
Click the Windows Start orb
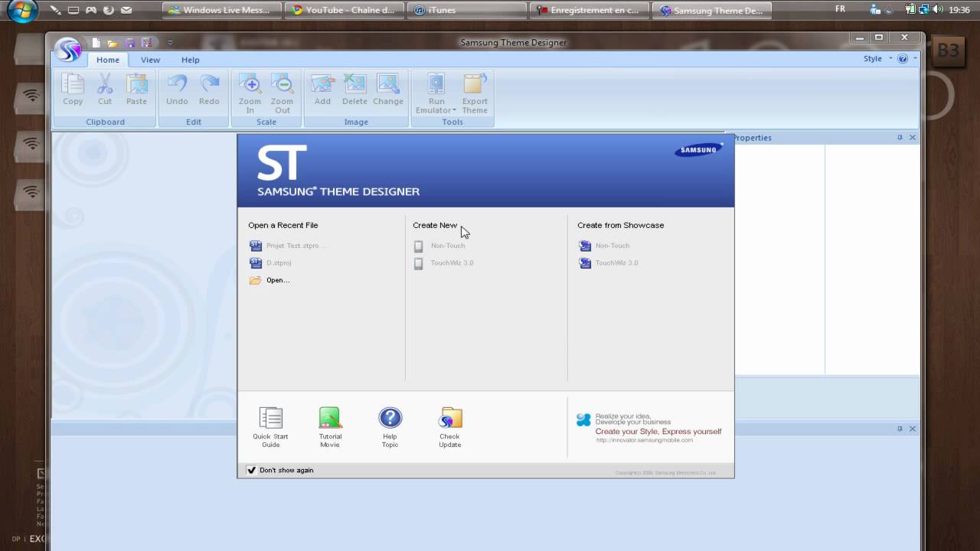[22, 11]
